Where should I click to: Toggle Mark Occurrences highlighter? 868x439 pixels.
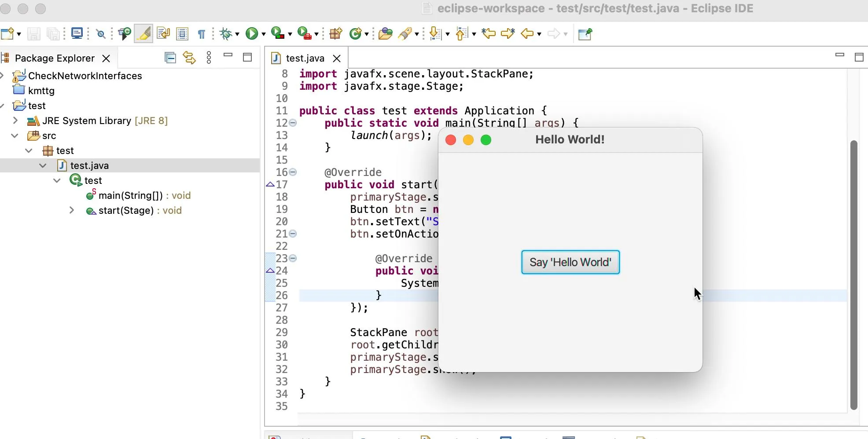pos(144,34)
